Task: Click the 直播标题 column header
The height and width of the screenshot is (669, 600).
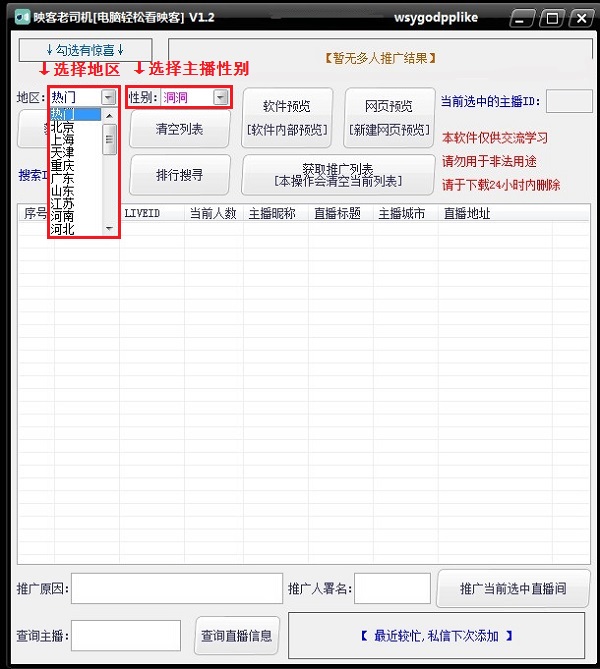Action: coord(341,213)
